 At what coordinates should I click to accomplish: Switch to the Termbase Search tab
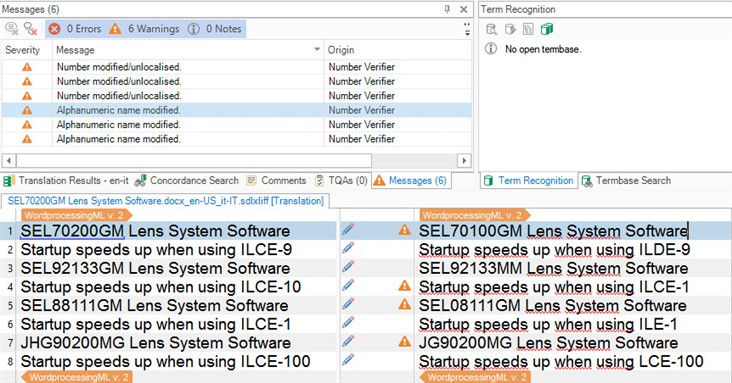[626, 181]
